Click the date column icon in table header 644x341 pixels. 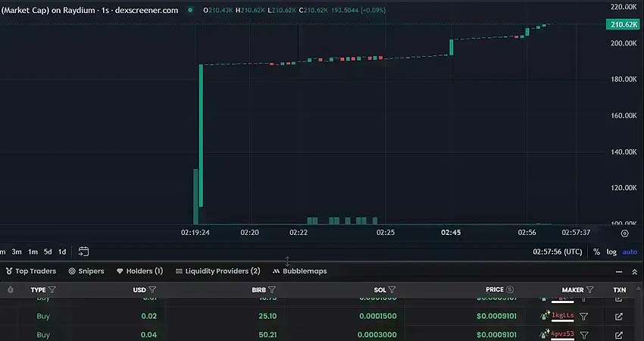[11, 289]
